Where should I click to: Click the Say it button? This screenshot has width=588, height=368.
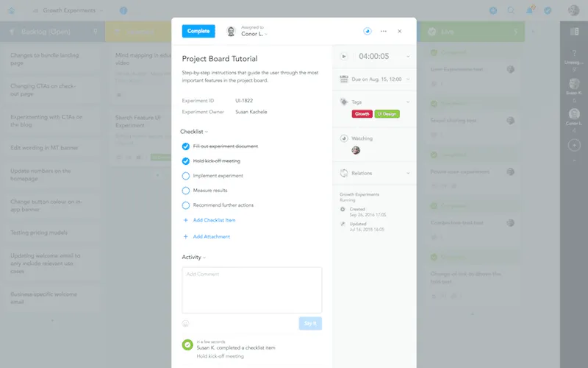click(x=310, y=323)
